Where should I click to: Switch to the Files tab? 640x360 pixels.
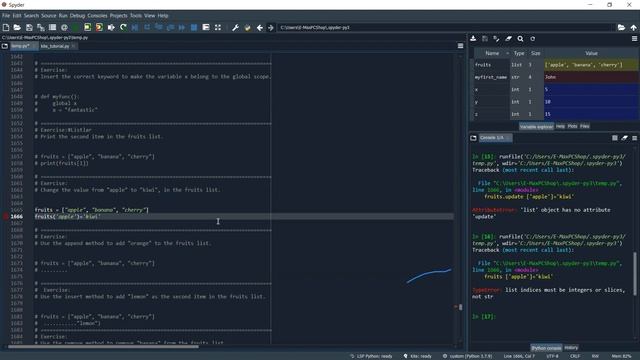[584, 127]
